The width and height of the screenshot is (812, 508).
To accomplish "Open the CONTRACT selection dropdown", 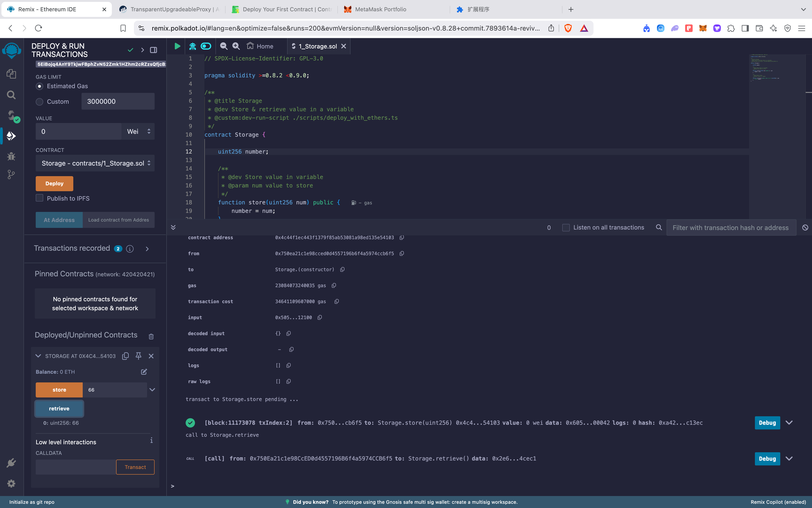I will [95, 163].
